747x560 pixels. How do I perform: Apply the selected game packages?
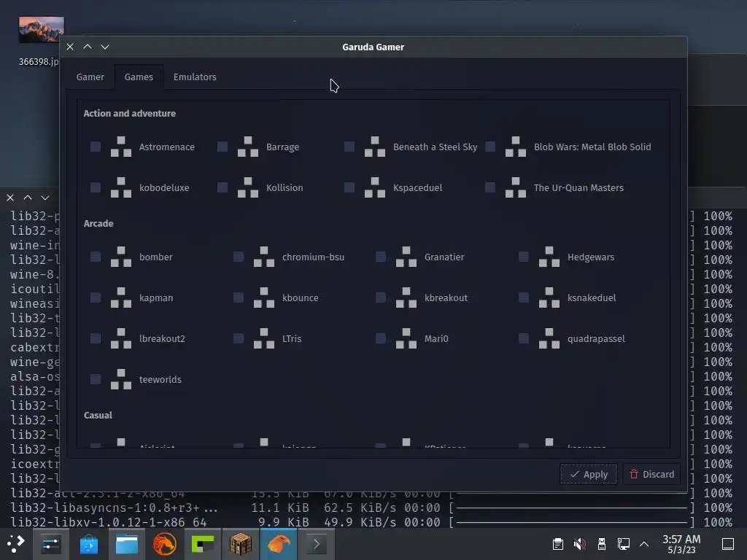pos(589,474)
